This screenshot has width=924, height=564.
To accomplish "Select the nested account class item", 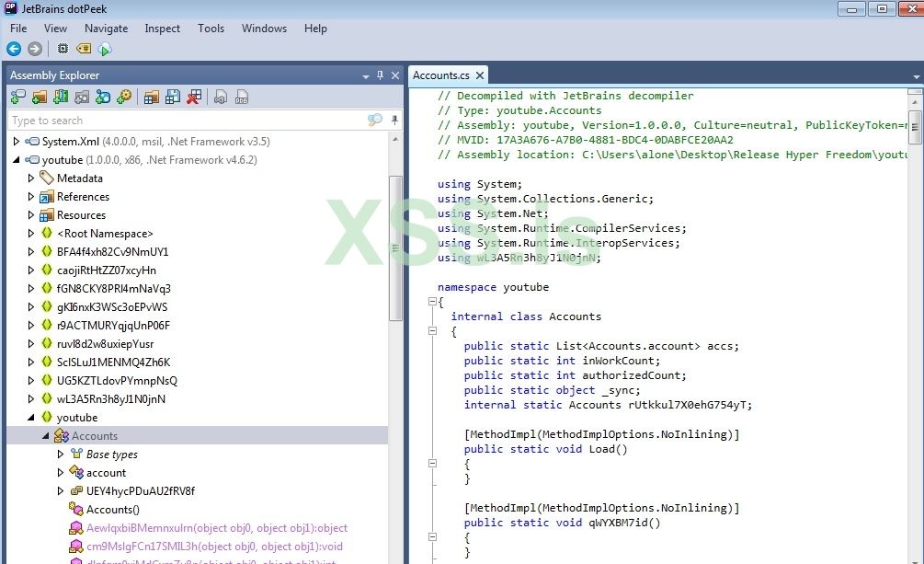I will [106, 473].
